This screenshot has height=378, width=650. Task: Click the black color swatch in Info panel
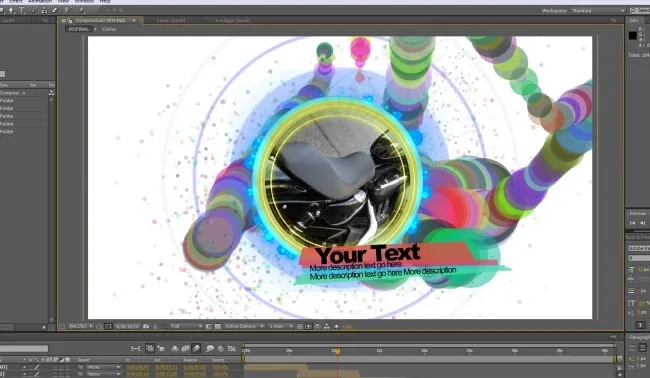[x=633, y=36]
